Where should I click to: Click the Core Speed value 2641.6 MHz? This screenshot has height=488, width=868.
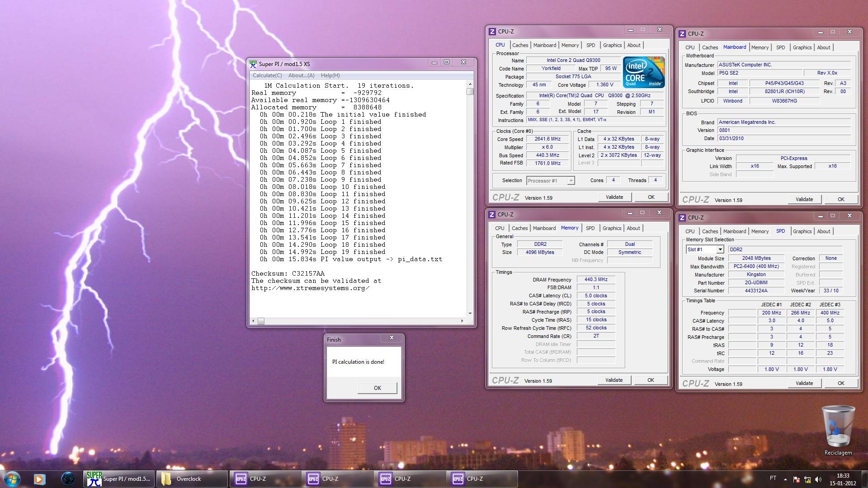(547, 139)
